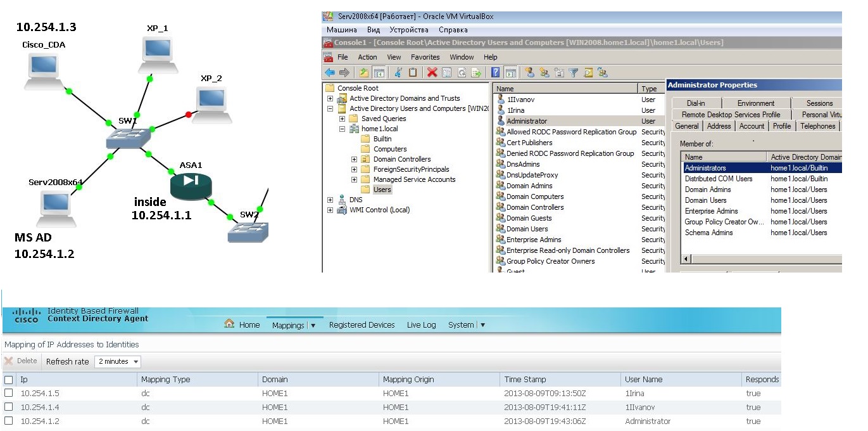Check the box for IP 10.254.1.2

coord(8,421)
